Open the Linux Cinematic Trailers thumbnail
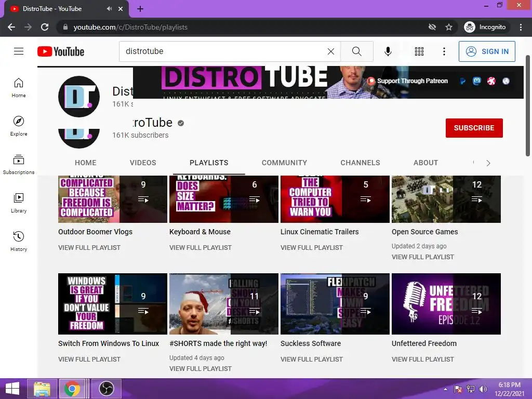The height and width of the screenshot is (399, 532). pyautogui.click(x=335, y=199)
